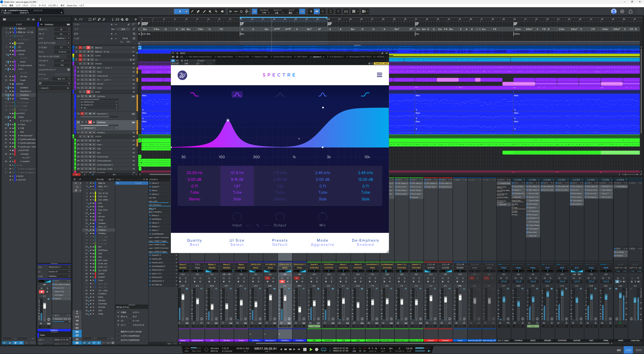
Task: Select the Paint (pencil) tool
Action: (x=204, y=12)
